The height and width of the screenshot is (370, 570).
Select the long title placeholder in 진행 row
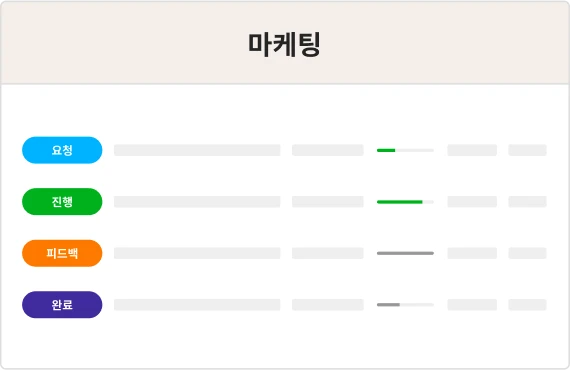point(197,201)
